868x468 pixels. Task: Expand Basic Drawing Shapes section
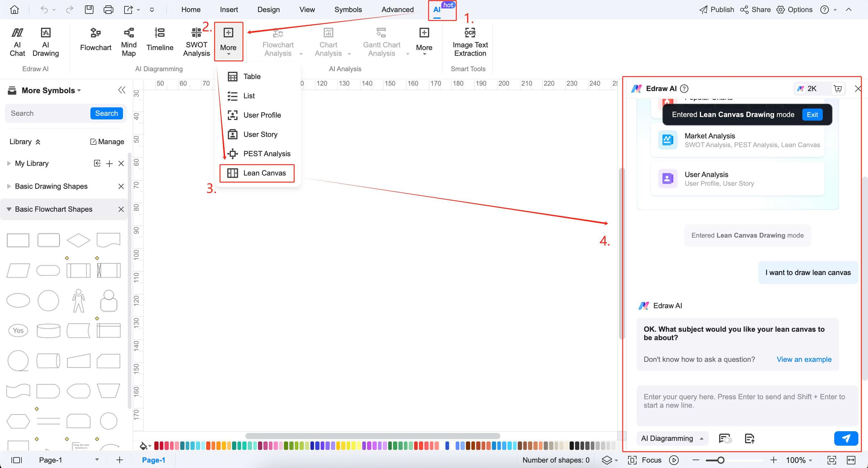(9, 186)
